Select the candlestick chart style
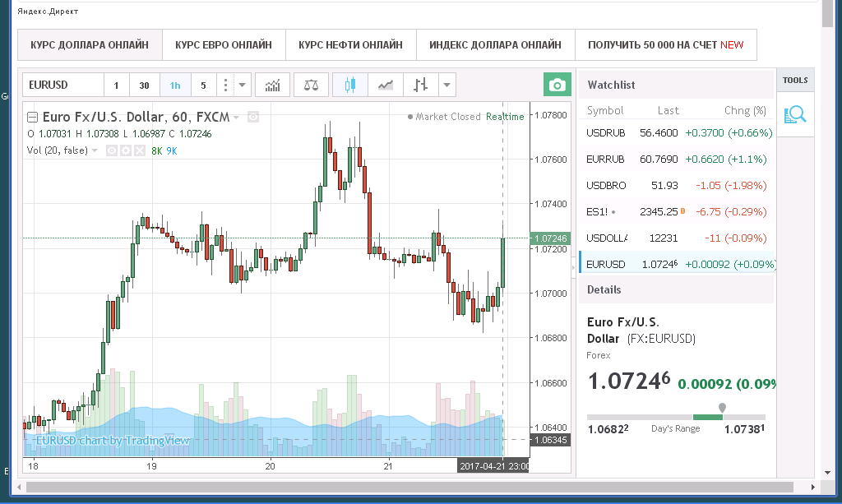This screenshot has height=504, width=842. tap(350, 85)
